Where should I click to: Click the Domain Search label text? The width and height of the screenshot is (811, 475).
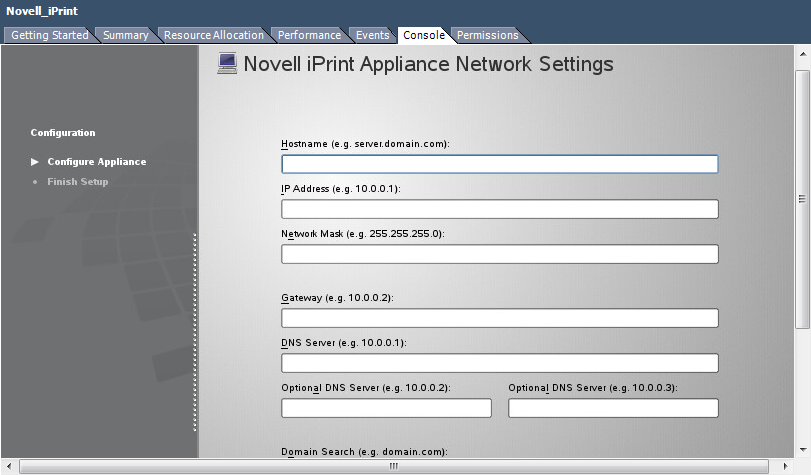364,451
